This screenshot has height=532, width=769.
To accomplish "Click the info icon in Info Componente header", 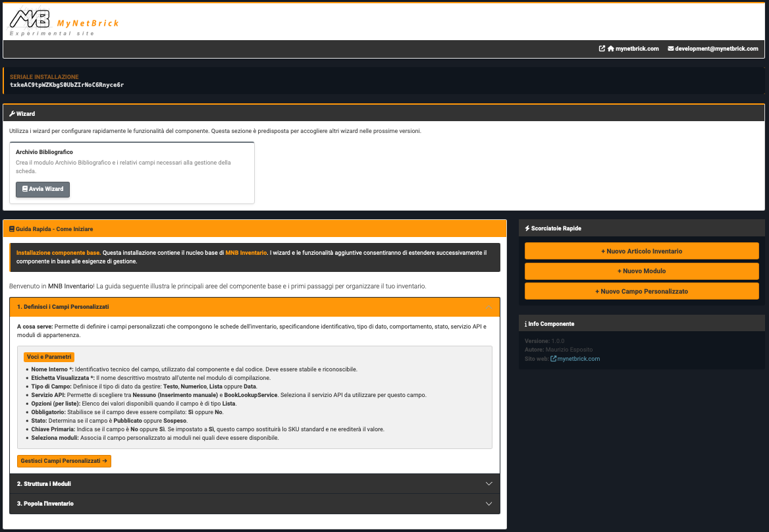I will (x=526, y=324).
